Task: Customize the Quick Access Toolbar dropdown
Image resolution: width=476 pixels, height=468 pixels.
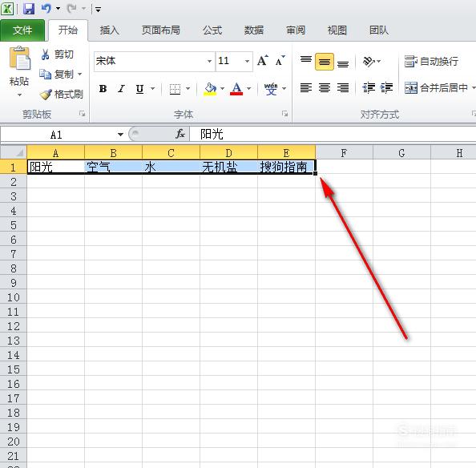Action: pos(98,10)
